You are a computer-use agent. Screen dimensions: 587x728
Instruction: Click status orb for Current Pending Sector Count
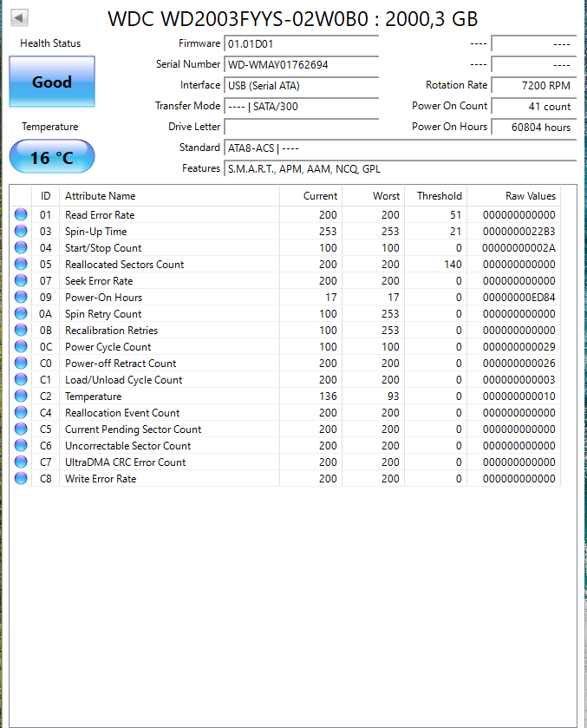pyautogui.click(x=21, y=429)
